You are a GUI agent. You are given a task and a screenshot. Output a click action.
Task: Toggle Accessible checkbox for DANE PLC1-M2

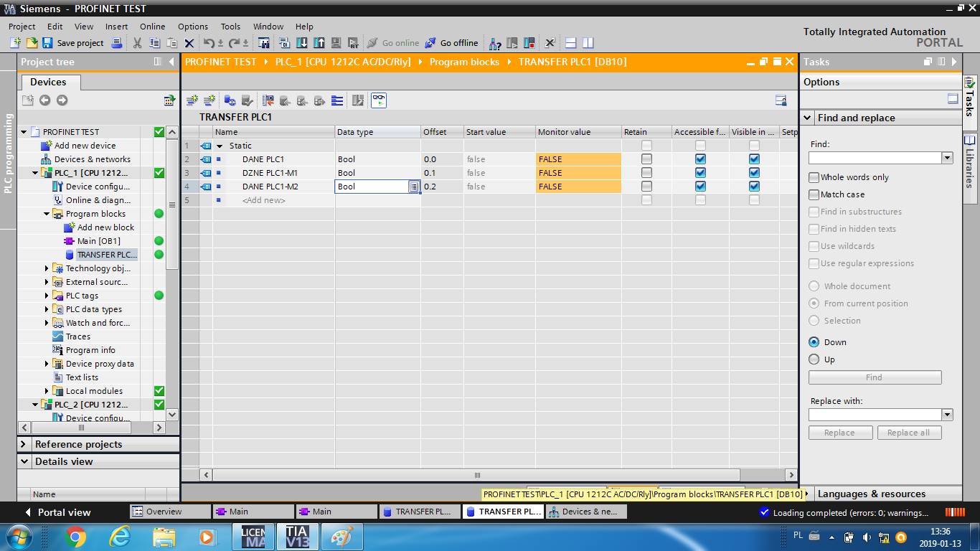coord(700,187)
